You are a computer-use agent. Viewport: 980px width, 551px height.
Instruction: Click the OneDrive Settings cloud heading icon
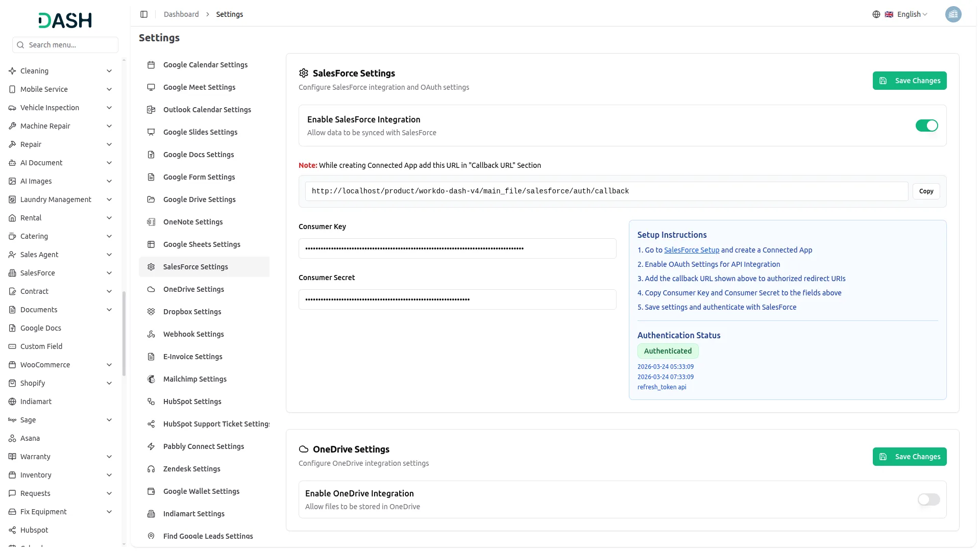click(x=304, y=449)
